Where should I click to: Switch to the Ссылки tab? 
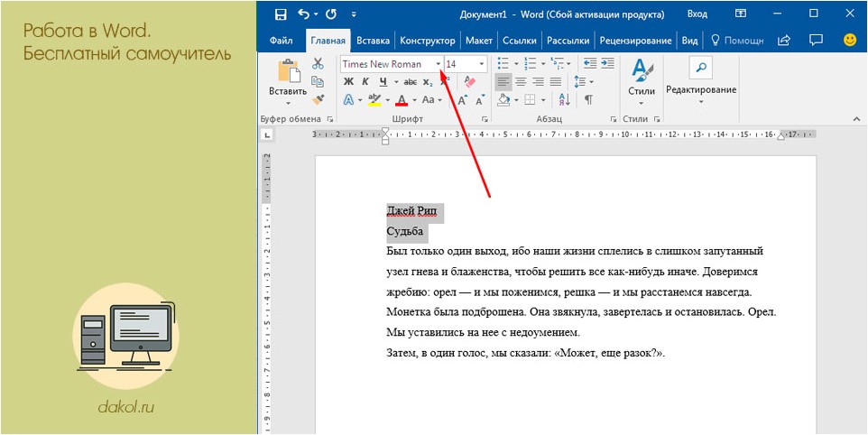520,41
